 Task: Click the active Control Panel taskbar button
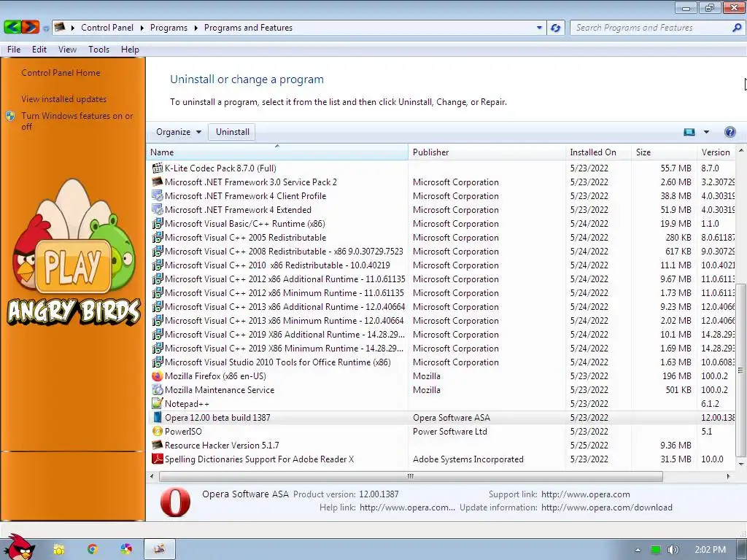(x=160, y=549)
